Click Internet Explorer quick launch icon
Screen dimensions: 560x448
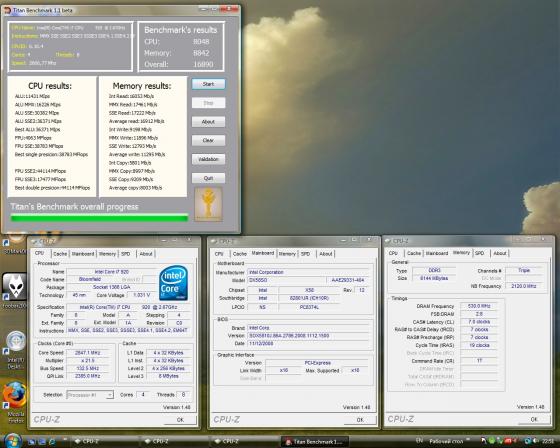(52, 442)
